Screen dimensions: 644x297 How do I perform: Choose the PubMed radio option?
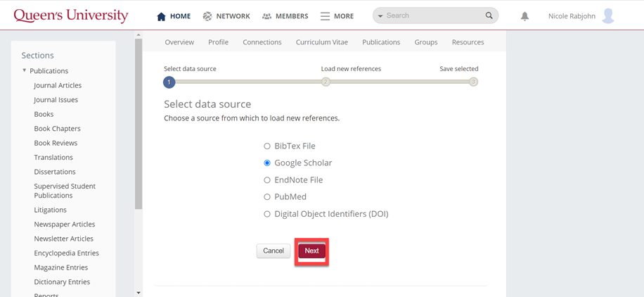[x=267, y=197]
